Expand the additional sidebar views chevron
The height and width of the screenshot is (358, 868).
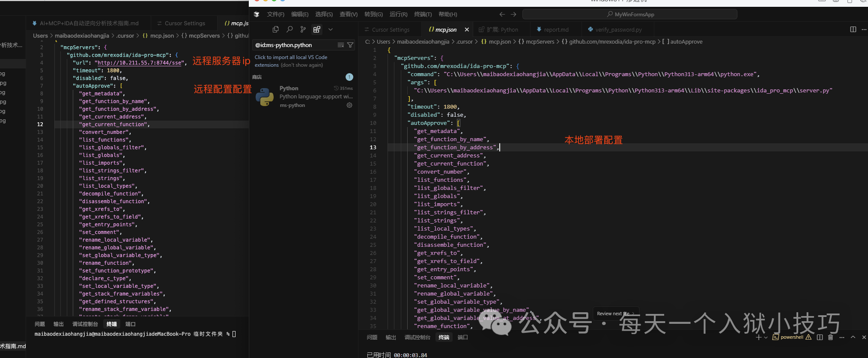pyautogui.click(x=331, y=30)
